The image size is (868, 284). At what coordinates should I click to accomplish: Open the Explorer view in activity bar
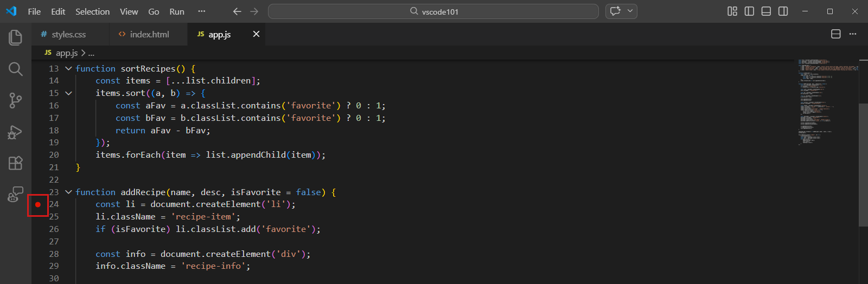[x=15, y=37]
